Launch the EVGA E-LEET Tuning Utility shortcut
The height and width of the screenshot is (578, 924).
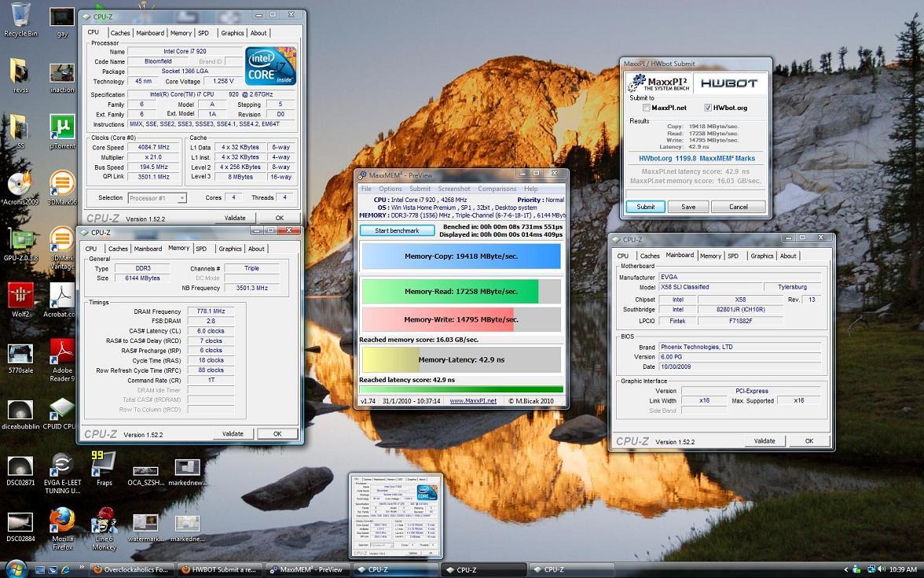pos(62,473)
